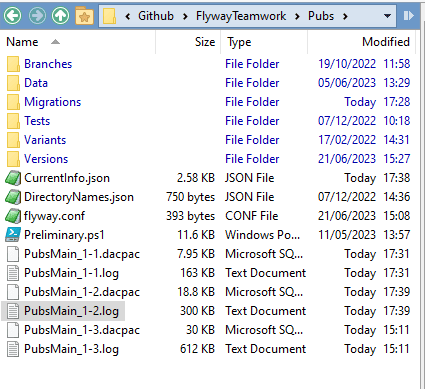Click the Name column sort arrow
Screen dimensions: 425x389
55,42
